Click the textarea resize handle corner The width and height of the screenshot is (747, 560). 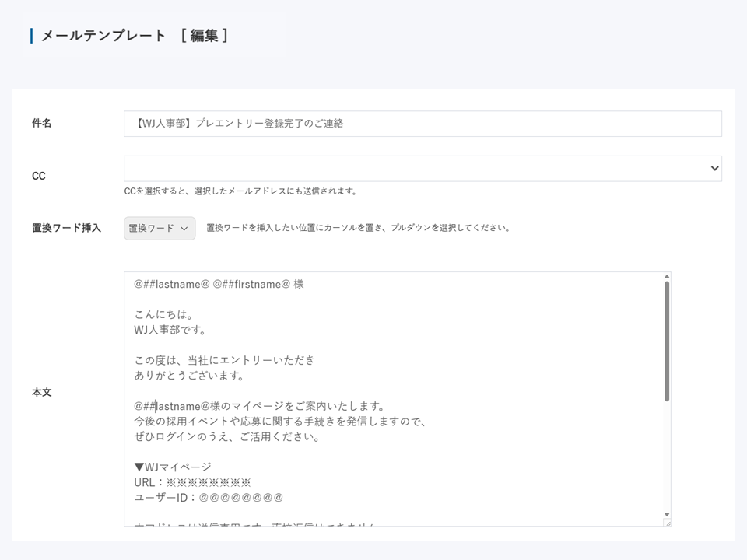click(x=668, y=523)
